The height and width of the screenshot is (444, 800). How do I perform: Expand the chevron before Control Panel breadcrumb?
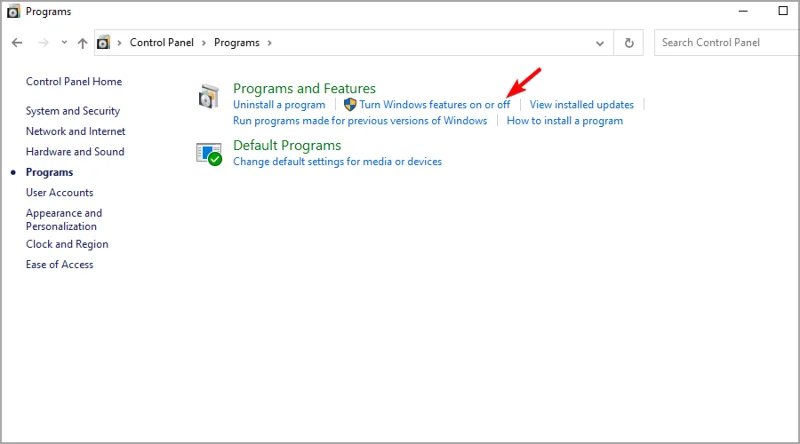tap(119, 43)
